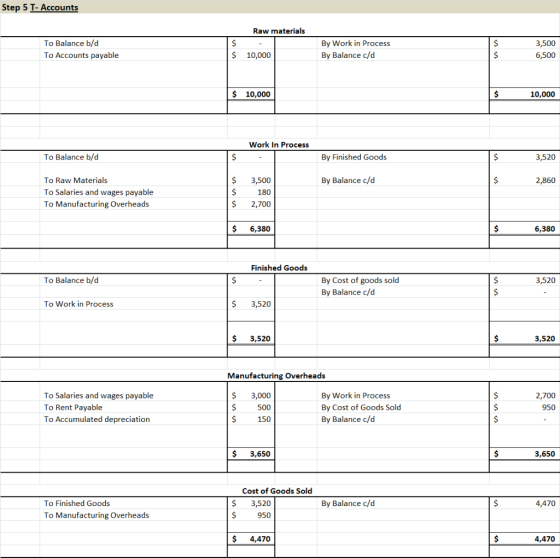Select the bold 4,470 debit total
The image size is (560, 558).
coord(260,539)
